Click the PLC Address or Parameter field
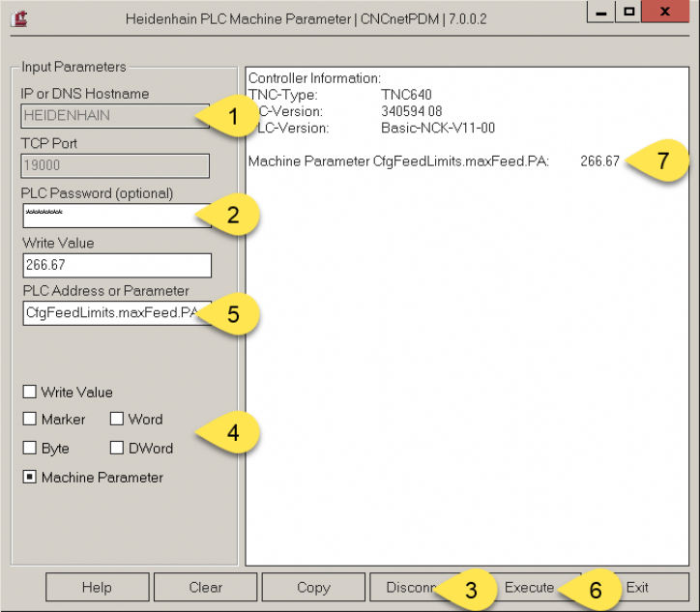Viewport: 700px width, 612px height. (117, 313)
